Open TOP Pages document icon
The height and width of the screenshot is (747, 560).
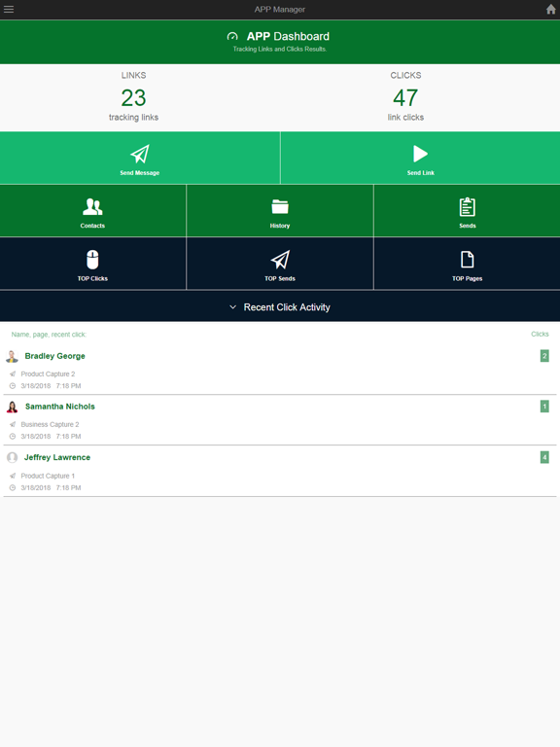467,260
